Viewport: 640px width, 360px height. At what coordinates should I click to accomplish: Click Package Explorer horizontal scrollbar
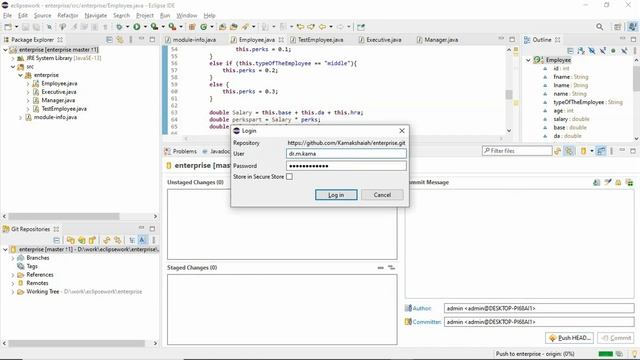click(64, 216)
